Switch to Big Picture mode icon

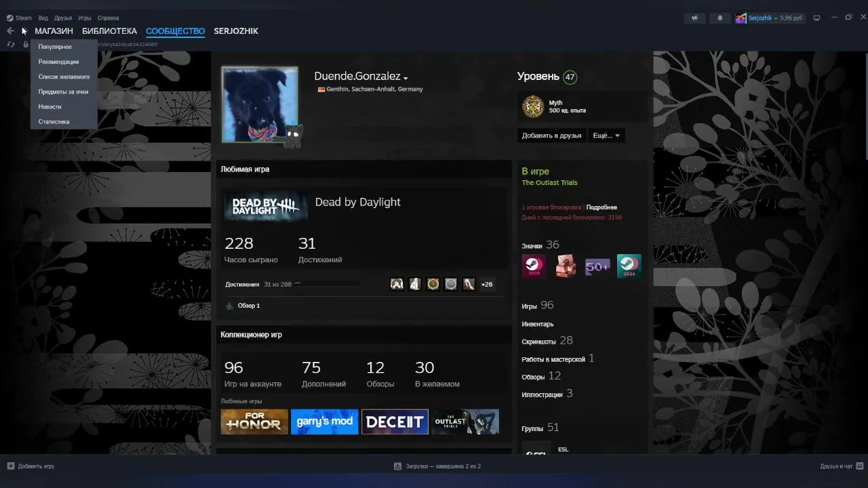[816, 18]
